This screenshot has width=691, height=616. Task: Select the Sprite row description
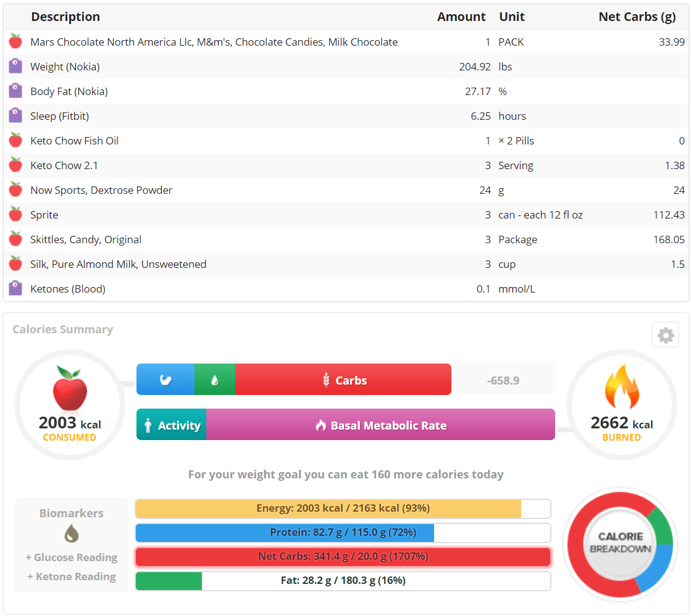(x=44, y=215)
